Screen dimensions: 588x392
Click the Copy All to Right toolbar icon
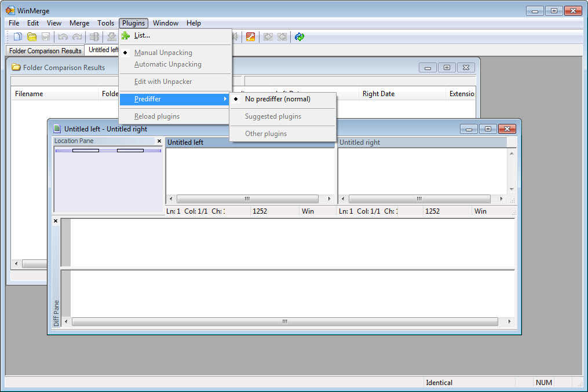(x=268, y=36)
